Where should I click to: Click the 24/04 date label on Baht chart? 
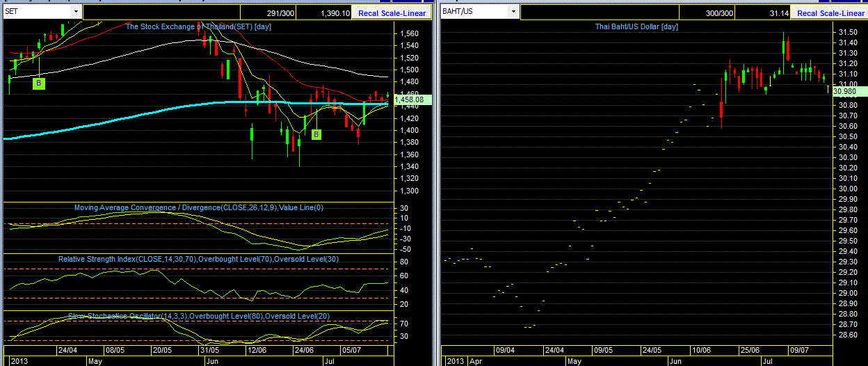[554, 351]
